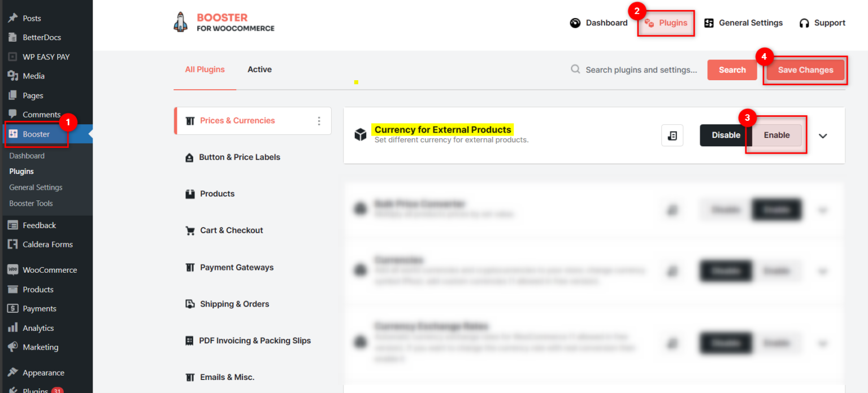Click the Marketing megaphone icon
The width and height of the screenshot is (868, 393).
point(13,347)
